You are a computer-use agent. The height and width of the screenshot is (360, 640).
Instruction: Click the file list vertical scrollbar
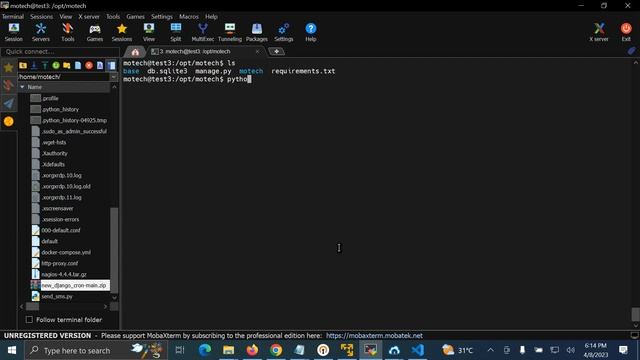click(x=114, y=249)
